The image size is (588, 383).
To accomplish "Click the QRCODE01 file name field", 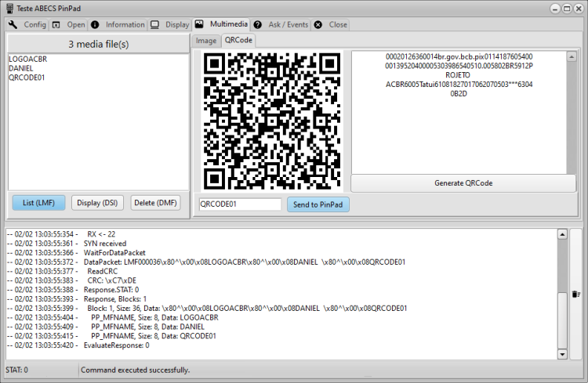I will [240, 204].
